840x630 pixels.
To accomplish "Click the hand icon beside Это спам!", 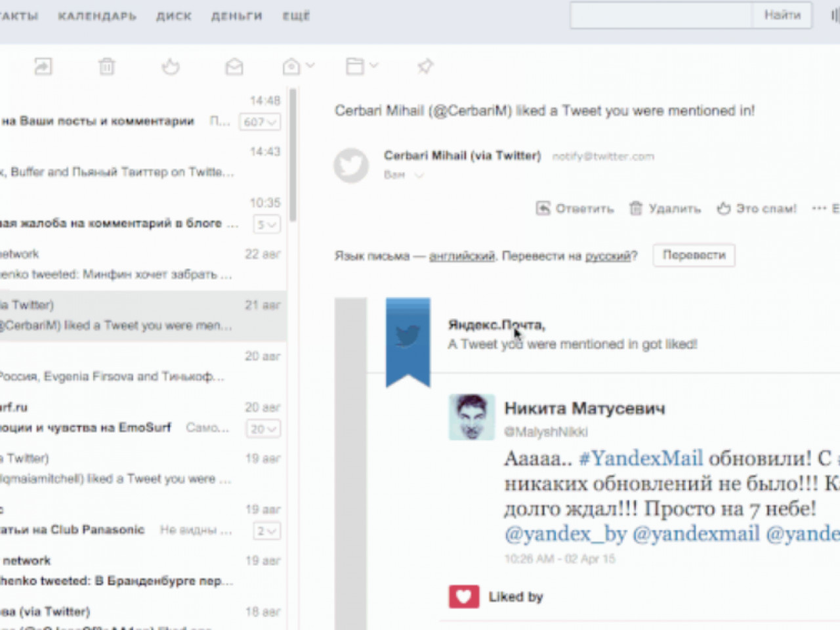I will (723, 209).
